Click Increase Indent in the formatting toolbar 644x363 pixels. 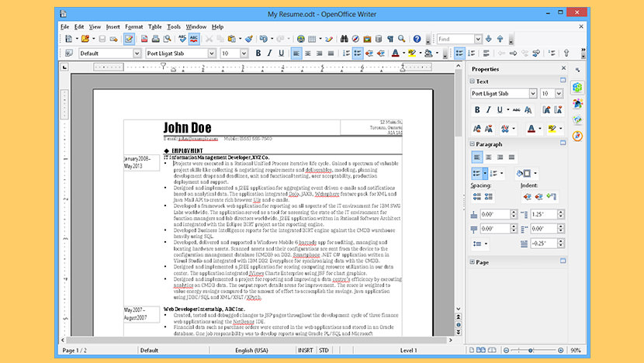tap(381, 54)
